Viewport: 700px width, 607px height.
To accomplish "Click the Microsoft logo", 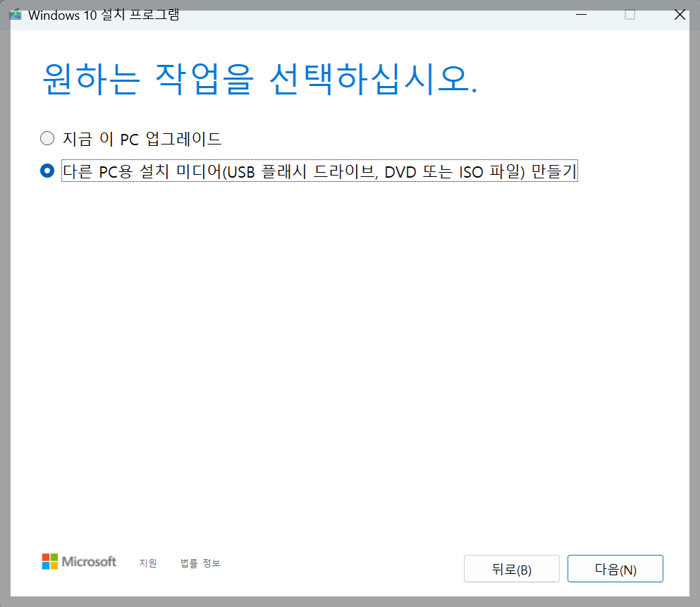I will [79, 561].
